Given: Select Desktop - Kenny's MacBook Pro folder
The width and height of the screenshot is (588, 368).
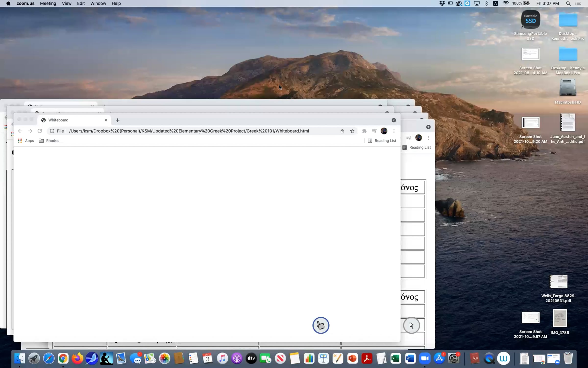Looking at the screenshot, I should pyautogui.click(x=568, y=61).
